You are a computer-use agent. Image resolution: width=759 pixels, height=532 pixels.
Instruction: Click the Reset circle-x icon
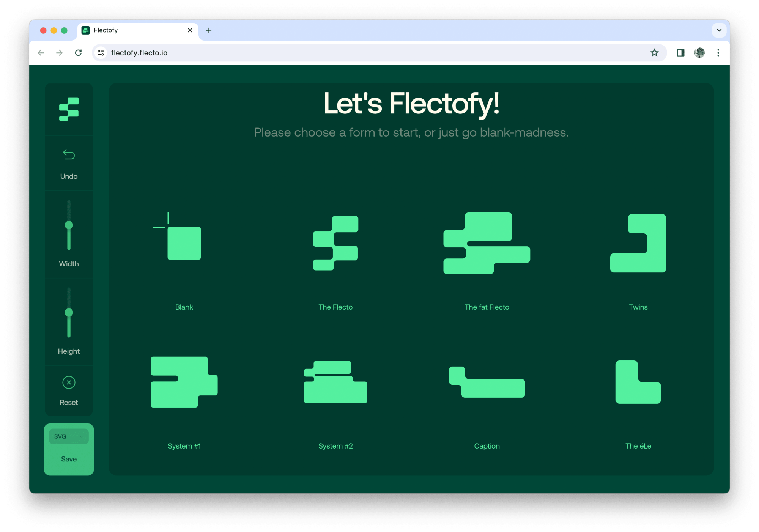click(69, 382)
